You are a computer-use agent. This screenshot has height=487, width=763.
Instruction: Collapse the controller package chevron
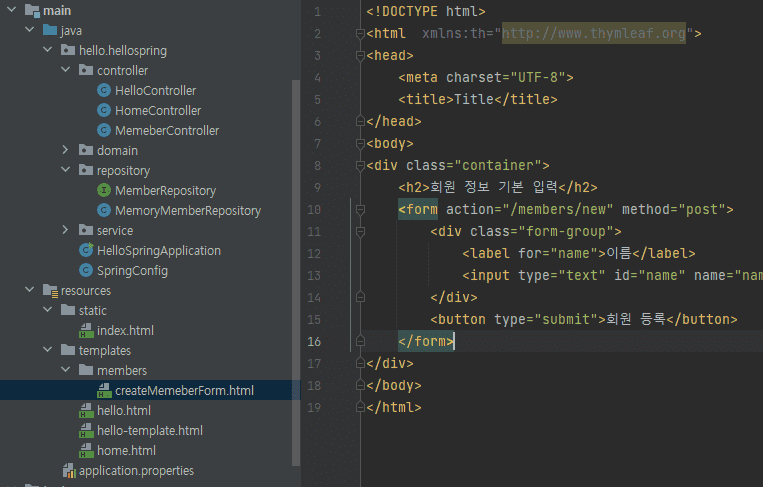click(66, 70)
